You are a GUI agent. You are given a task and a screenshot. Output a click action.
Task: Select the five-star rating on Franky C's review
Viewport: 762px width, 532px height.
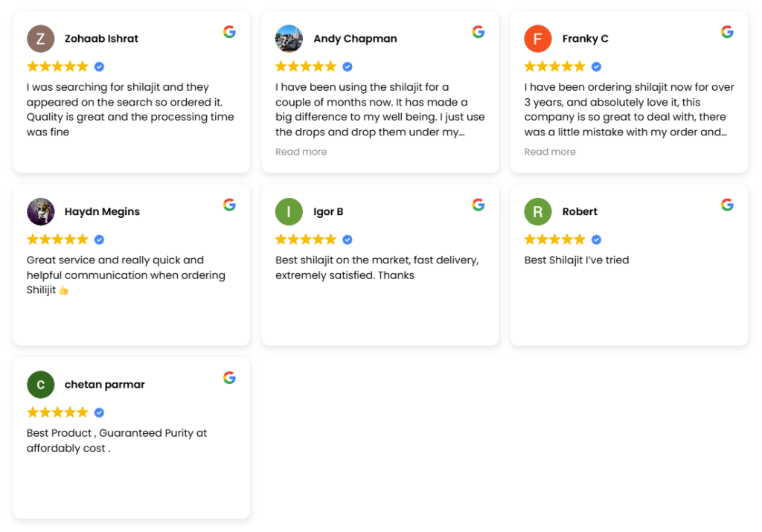coord(555,65)
